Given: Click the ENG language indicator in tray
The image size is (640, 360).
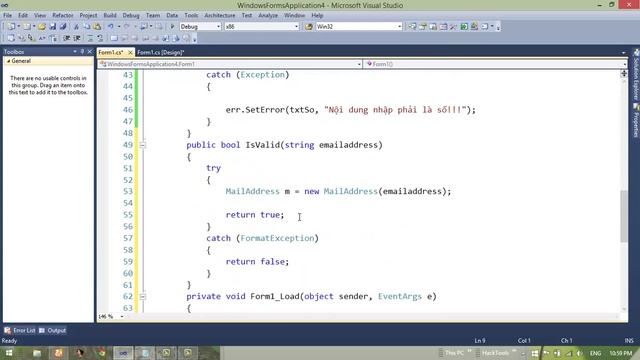Looking at the screenshot, I should click(x=595, y=353).
